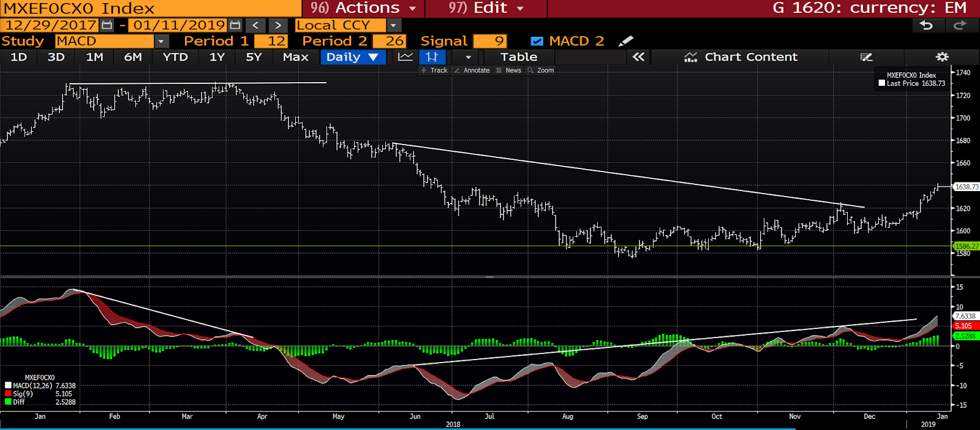
Task: Click the green 1586.27 level label
Action: coord(966,246)
